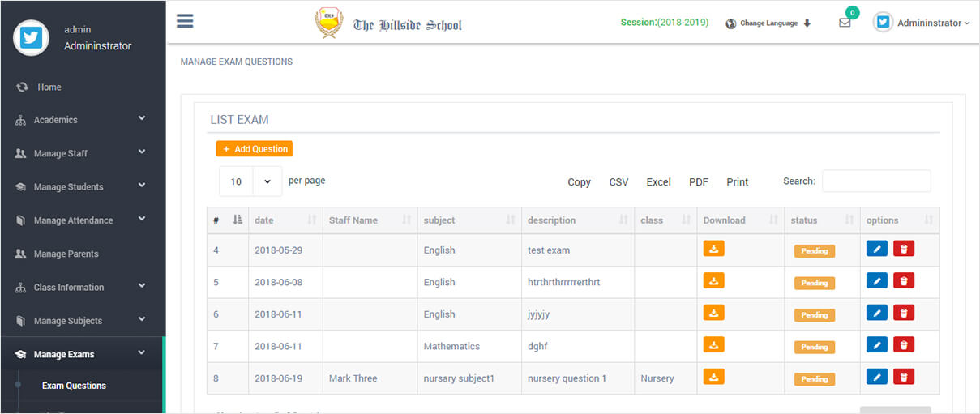Go to Home in the sidebar
This screenshot has height=414, width=980.
point(49,87)
